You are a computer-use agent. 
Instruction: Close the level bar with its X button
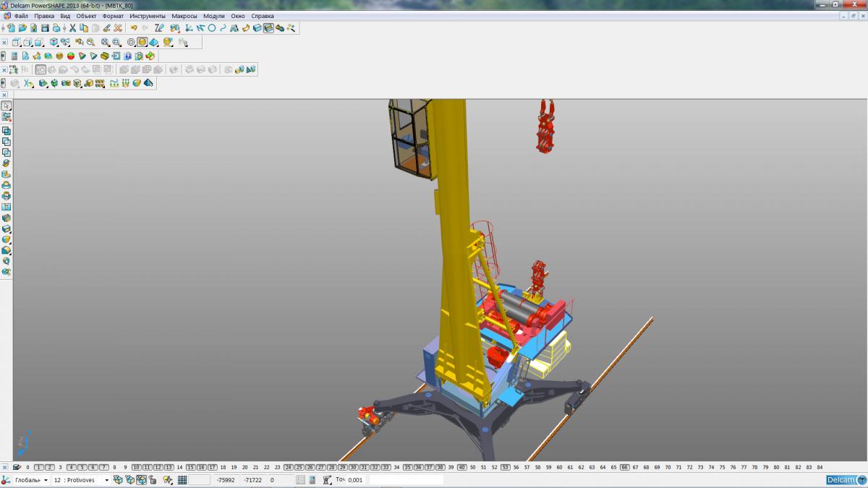coord(4,467)
